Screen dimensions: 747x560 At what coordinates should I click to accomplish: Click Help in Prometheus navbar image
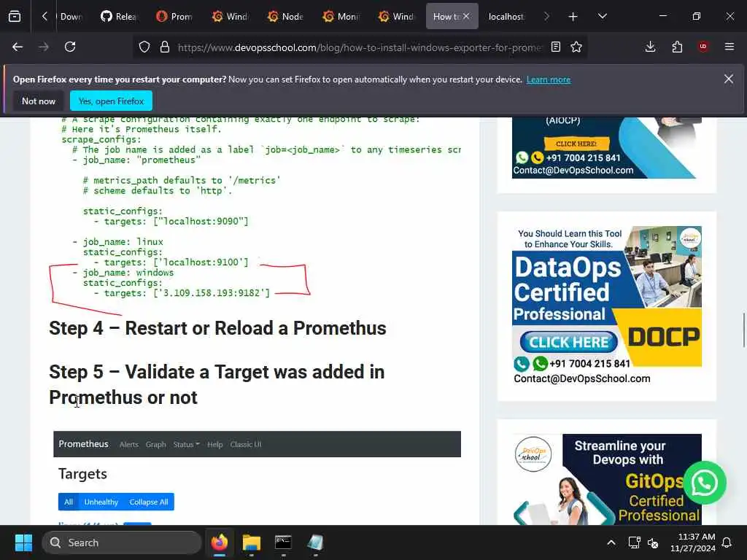(215, 444)
